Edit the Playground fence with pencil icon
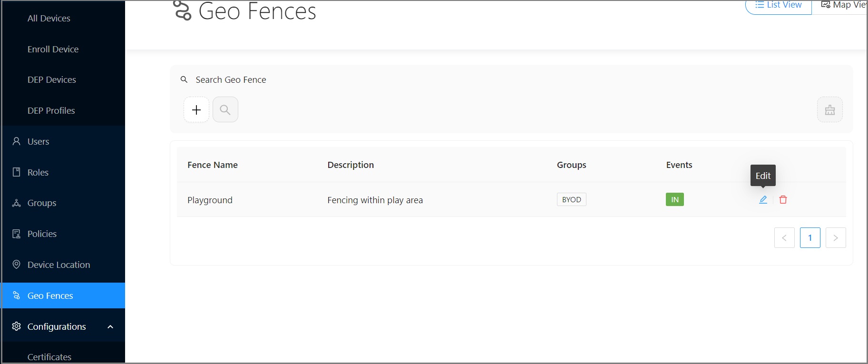 [763, 200]
